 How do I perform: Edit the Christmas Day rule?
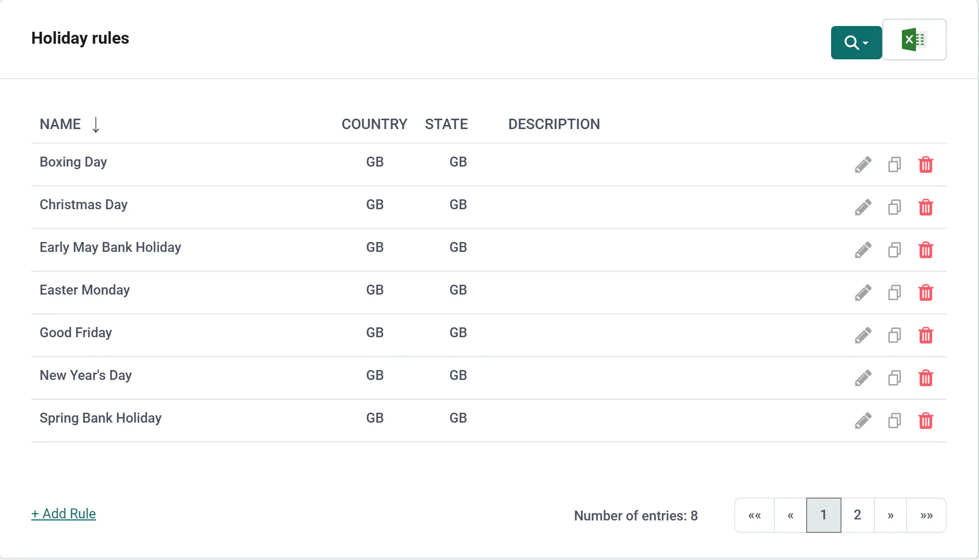point(863,207)
